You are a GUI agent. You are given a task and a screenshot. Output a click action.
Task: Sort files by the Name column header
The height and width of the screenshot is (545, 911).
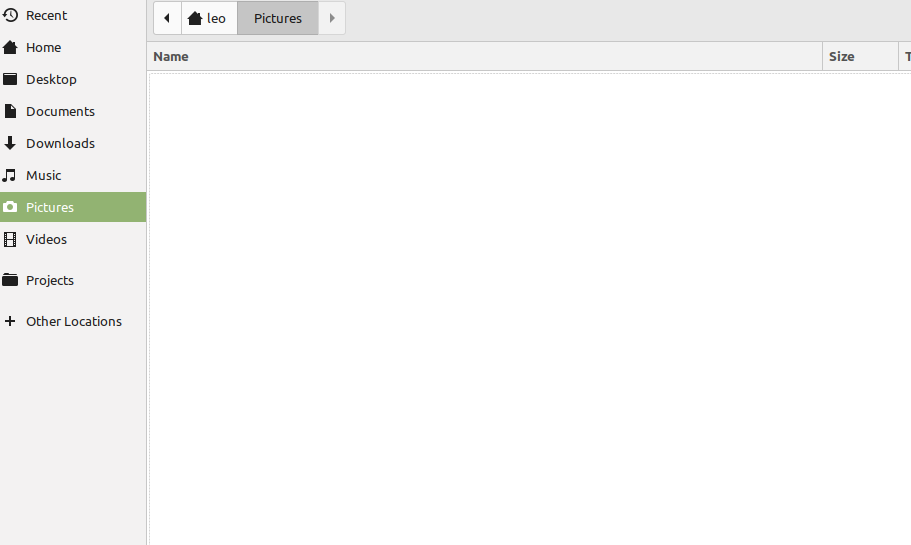pos(485,57)
